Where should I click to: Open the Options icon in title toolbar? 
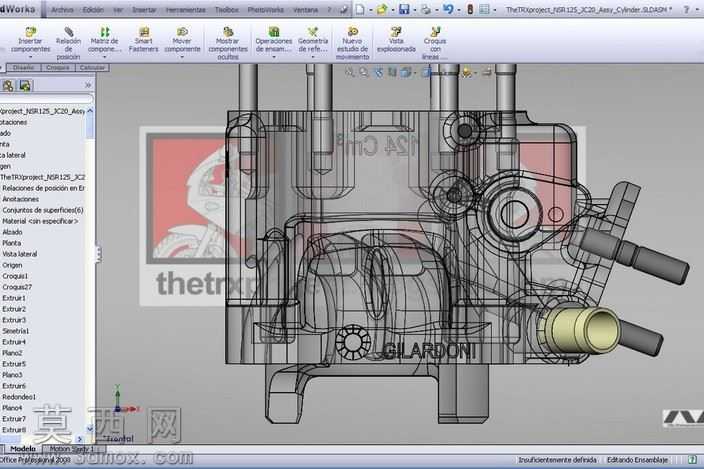click(x=484, y=9)
